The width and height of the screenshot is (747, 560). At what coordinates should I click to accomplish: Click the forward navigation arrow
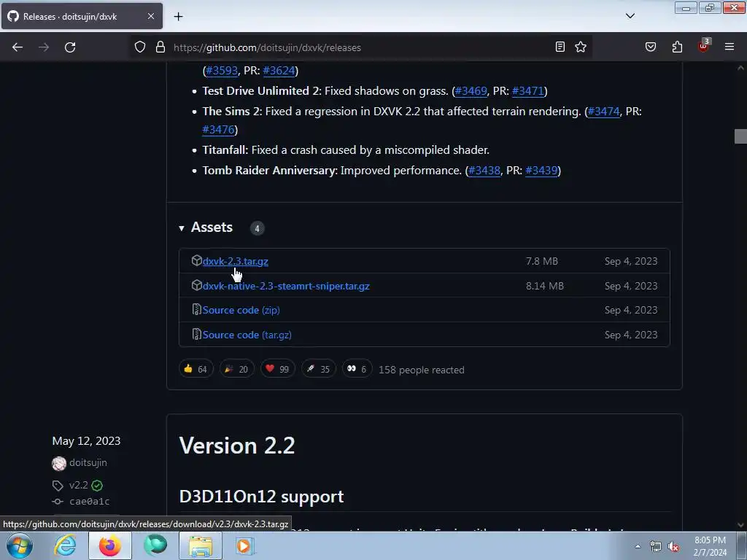44,47
